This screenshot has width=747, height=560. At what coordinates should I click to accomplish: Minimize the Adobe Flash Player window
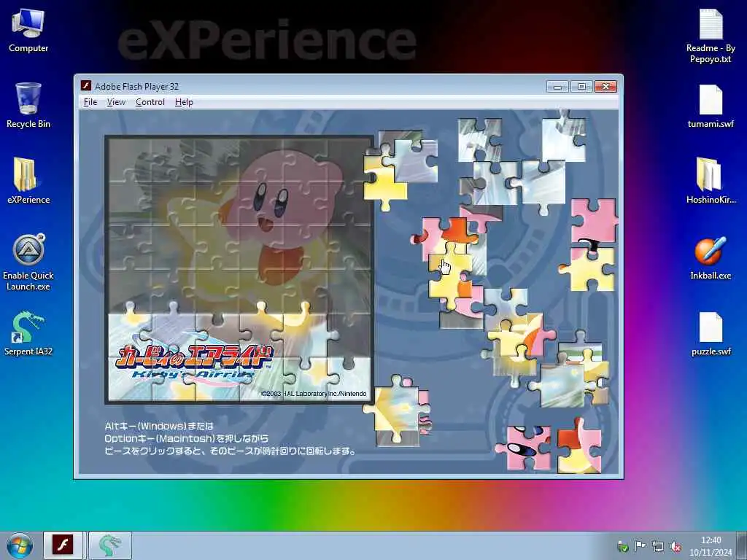tap(557, 86)
